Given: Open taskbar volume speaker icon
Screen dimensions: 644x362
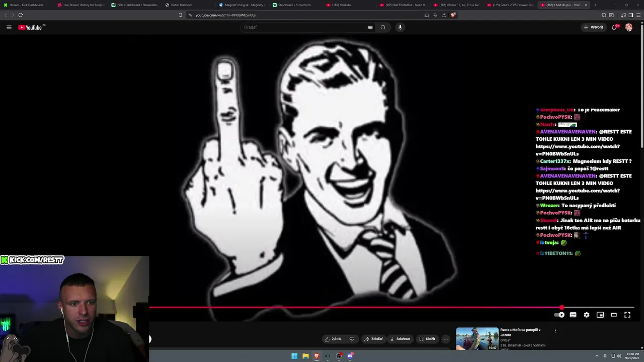Looking at the screenshot, I should point(619,356).
